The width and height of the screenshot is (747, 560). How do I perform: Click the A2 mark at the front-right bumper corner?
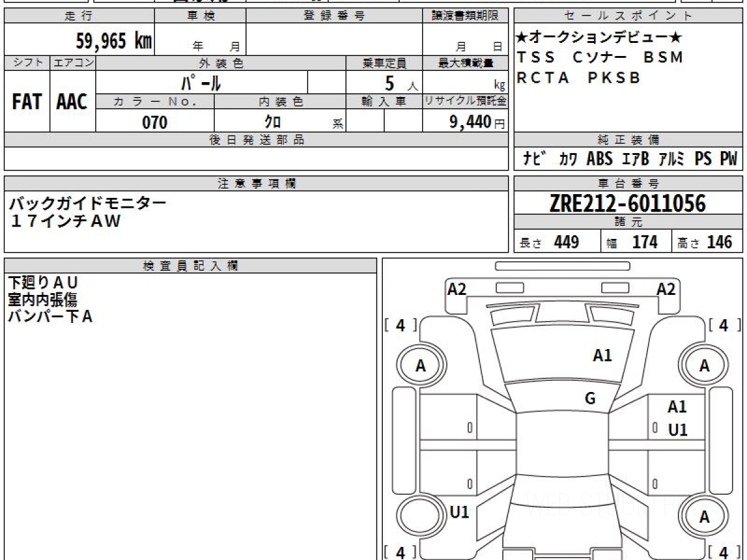pyautogui.click(x=666, y=288)
